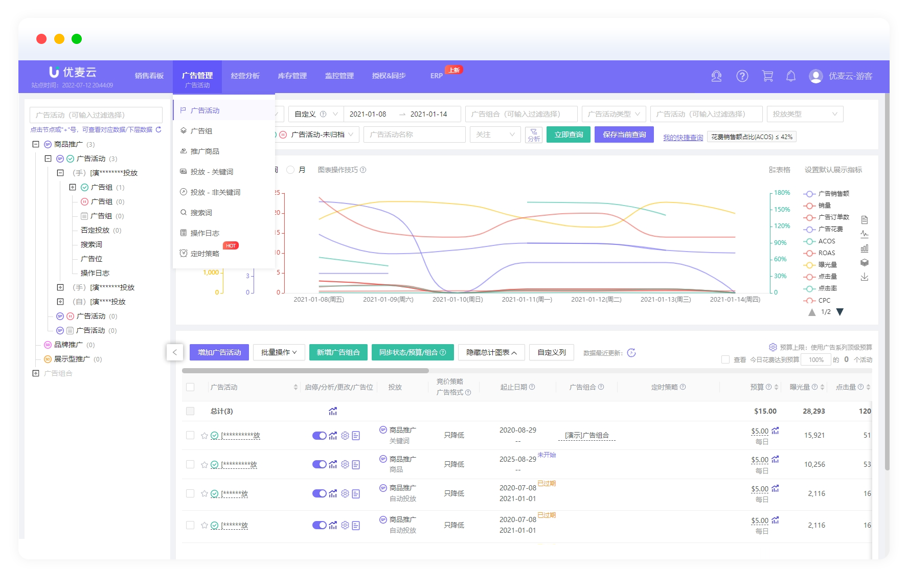Click the customer service headset icon
The height and width of the screenshot is (588, 908).
coord(716,76)
